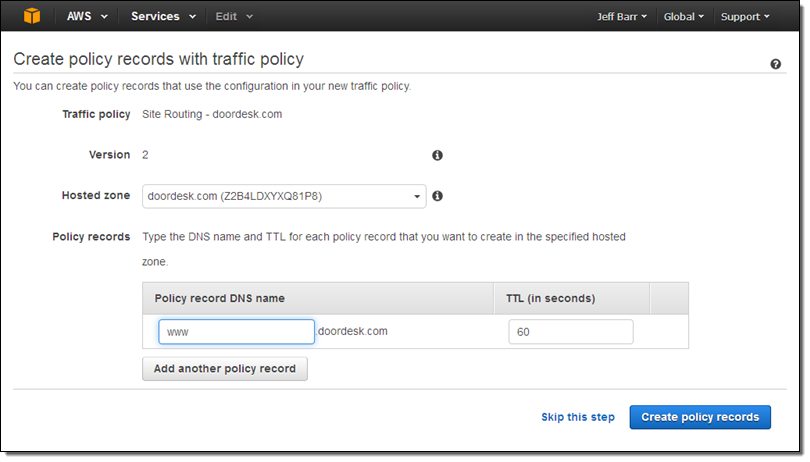The width and height of the screenshot is (810, 462).
Task: Click the question-mark help icon
Action: click(x=775, y=64)
